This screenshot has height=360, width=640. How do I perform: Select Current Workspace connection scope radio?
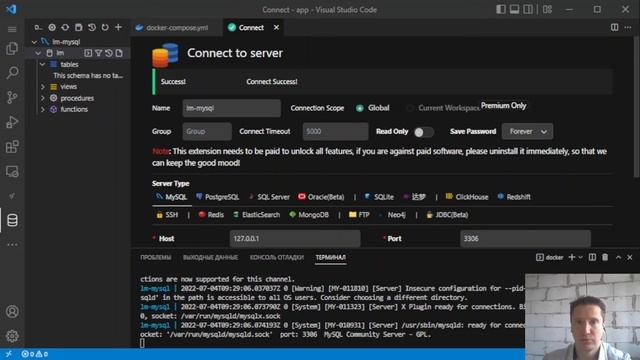tap(410, 108)
